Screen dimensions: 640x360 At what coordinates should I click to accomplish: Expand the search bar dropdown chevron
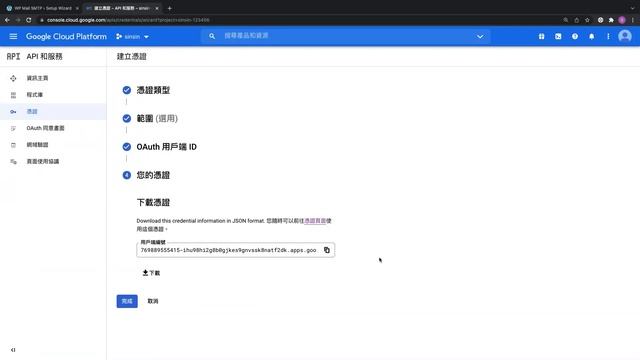[480, 36]
